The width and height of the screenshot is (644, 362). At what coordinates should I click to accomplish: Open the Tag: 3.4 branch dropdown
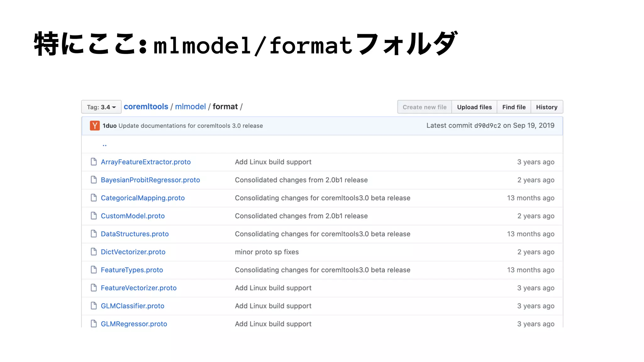click(x=101, y=107)
